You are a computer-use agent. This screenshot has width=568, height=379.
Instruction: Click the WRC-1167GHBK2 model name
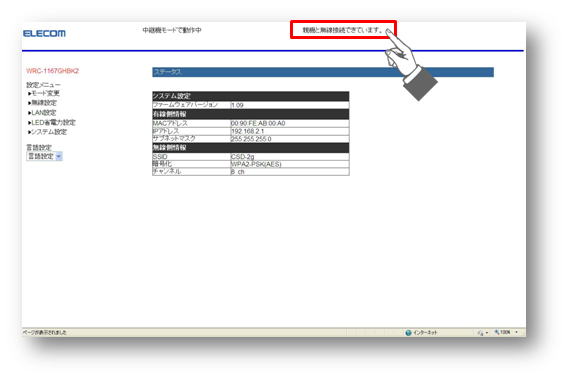tap(52, 71)
